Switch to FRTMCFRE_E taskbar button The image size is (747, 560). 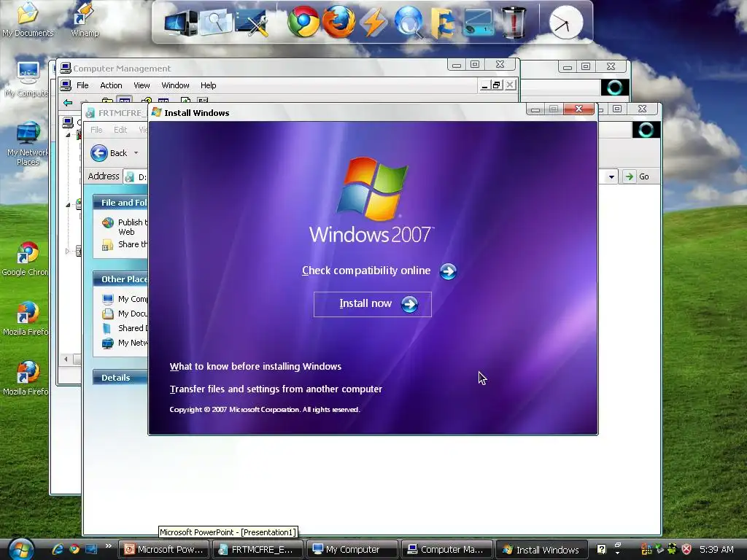tap(258, 550)
